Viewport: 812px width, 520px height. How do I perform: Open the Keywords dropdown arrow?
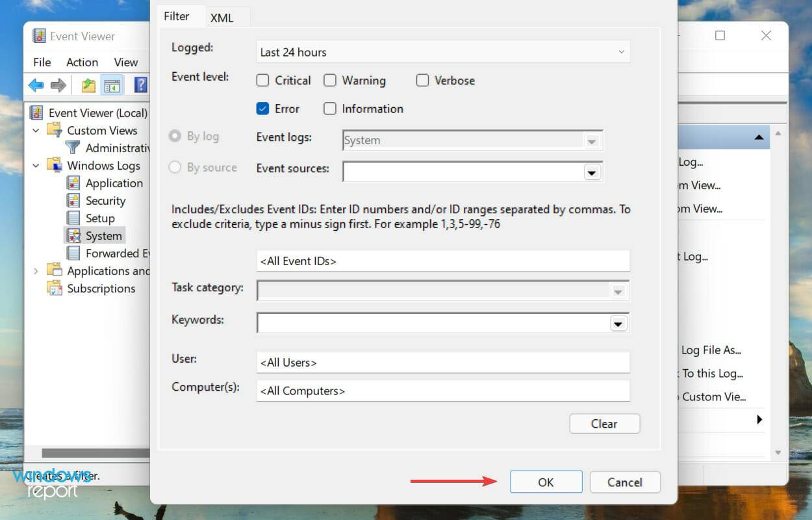click(x=618, y=322)
